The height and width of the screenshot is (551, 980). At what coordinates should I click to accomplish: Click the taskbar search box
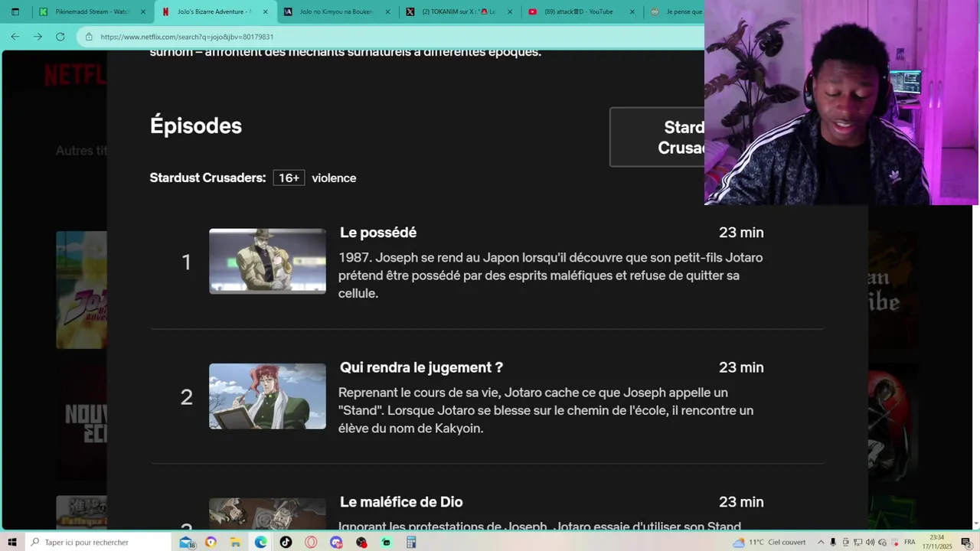98,542
